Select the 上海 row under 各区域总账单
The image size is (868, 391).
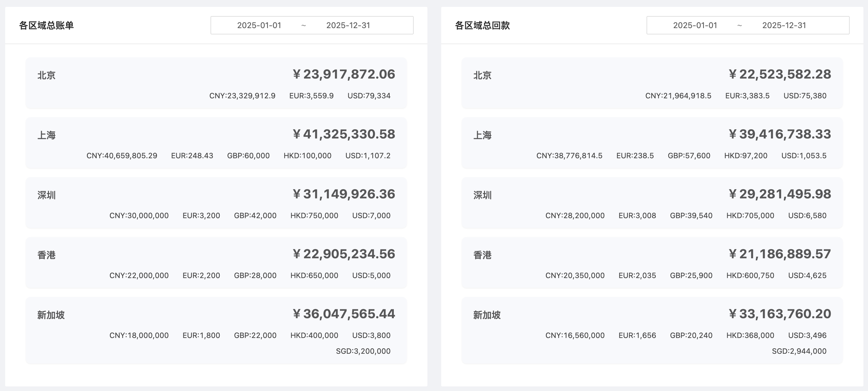[216, 143]
